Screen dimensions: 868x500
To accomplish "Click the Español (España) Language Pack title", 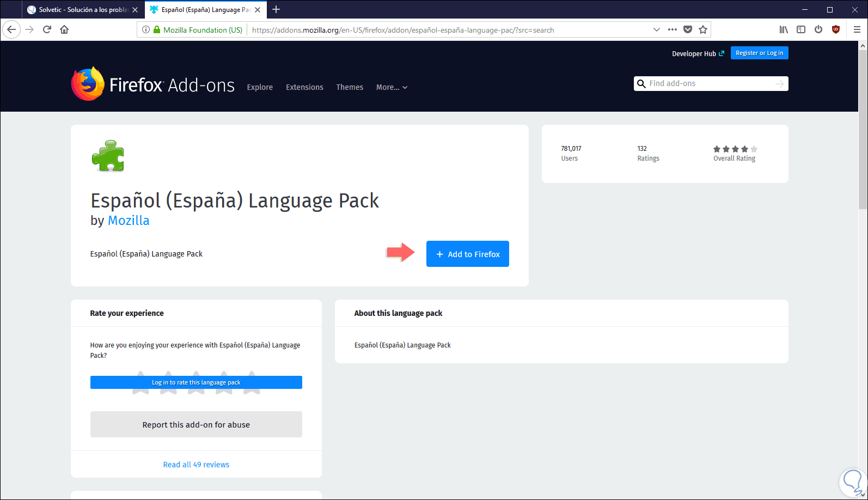I will (x=235, y=200).
